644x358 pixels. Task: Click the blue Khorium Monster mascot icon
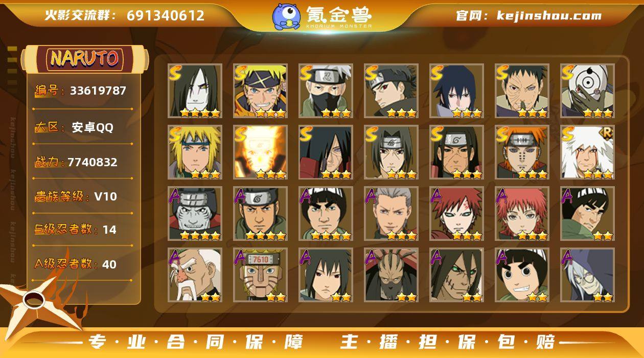click(286, 16)
